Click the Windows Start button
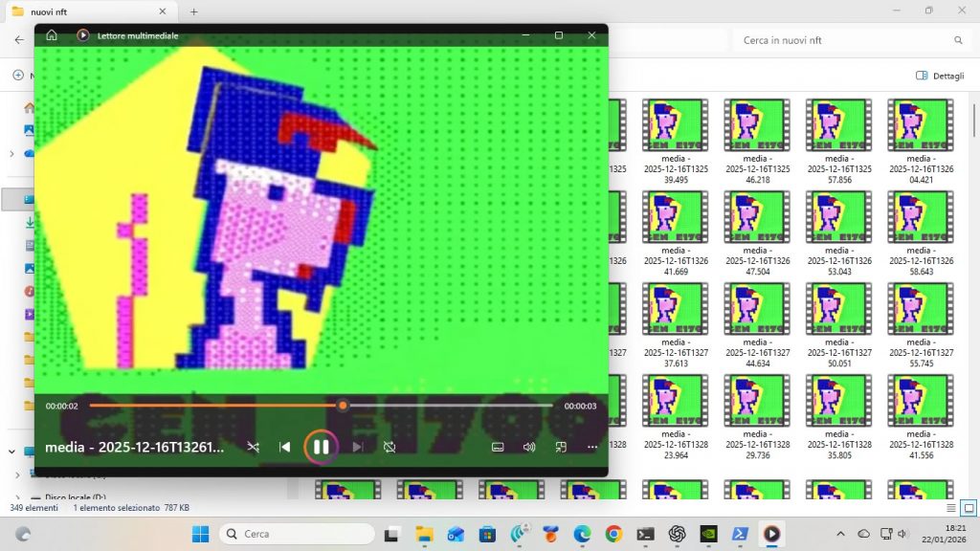 (200, 534)
